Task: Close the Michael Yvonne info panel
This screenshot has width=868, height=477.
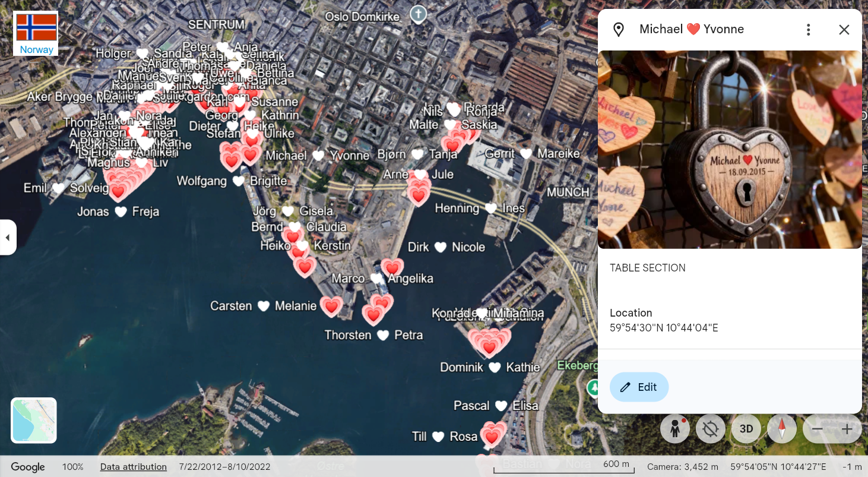Action: pos(844,30)
